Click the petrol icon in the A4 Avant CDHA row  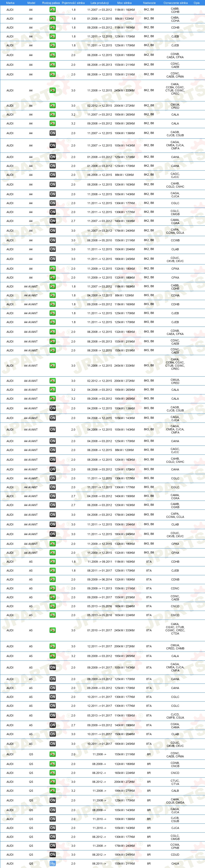[53, 296]
